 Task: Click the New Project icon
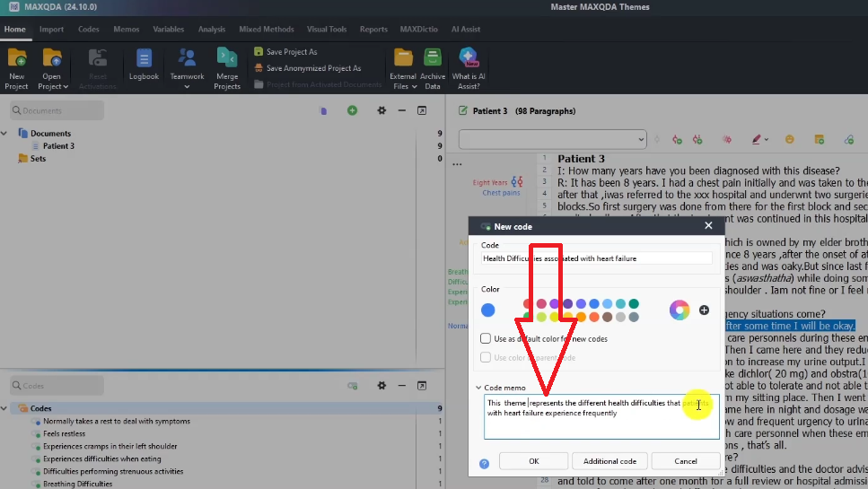[x=16, y=59]
